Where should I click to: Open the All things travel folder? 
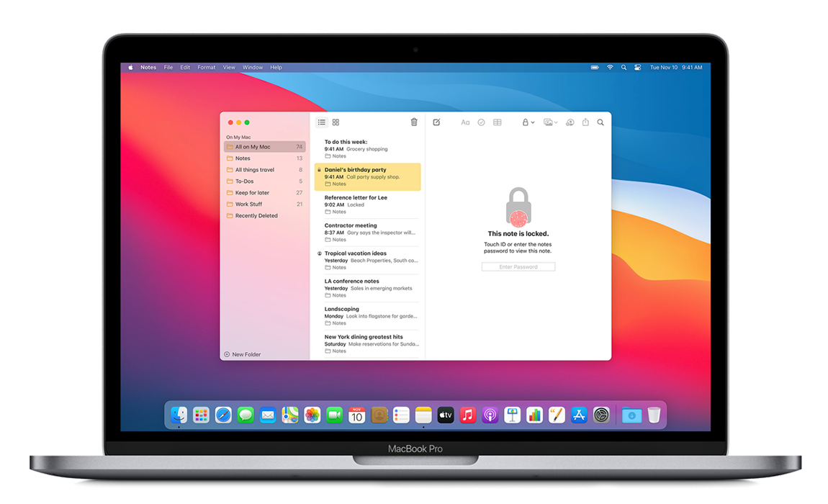pos(264,170)
